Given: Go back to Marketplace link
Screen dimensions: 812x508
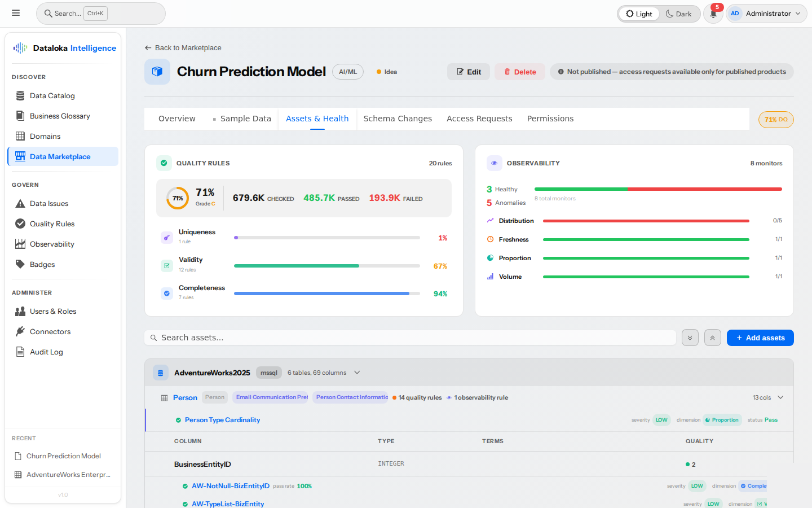Looking at the screenshot, I should point(183,48).
